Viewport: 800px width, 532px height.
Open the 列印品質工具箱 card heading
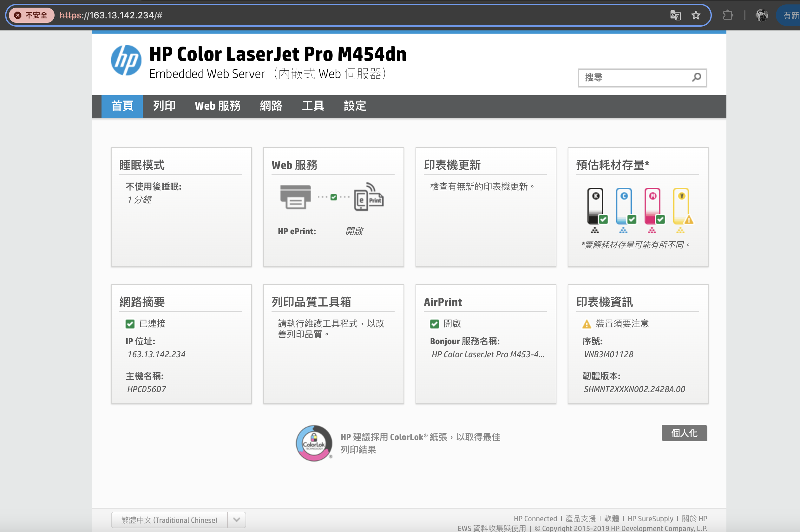[311, 302]
